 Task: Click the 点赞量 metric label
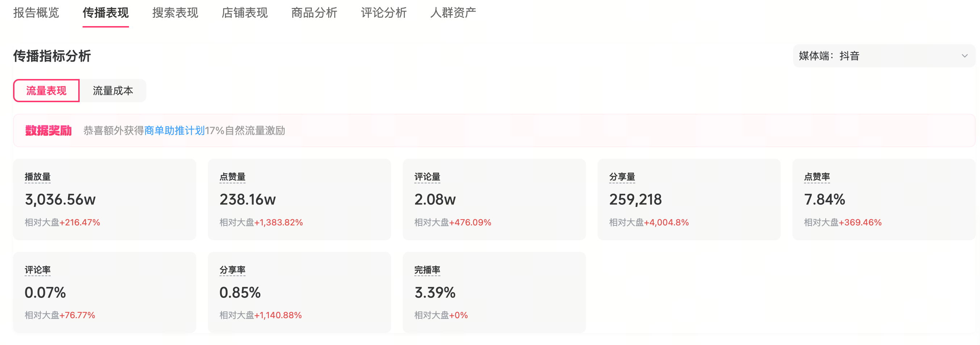pos(233,177)
